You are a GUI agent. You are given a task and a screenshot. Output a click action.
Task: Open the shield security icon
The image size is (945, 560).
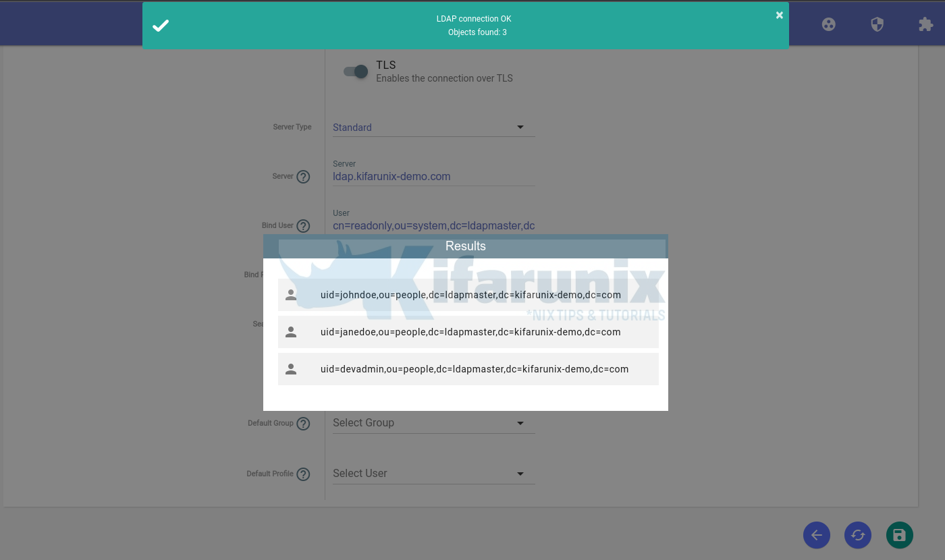point(877,25)
